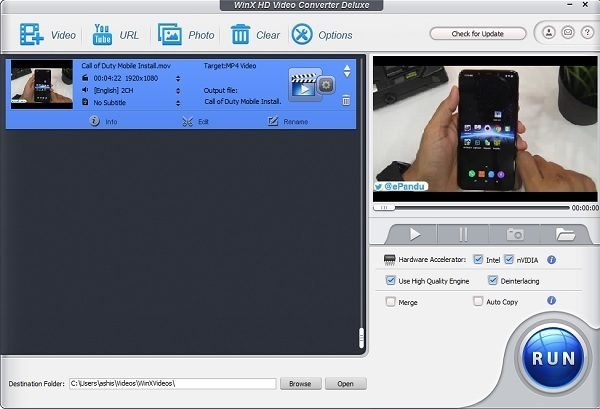
Task: Click the file name Call of Duty Mobile Install.mov
Action: 126,66
